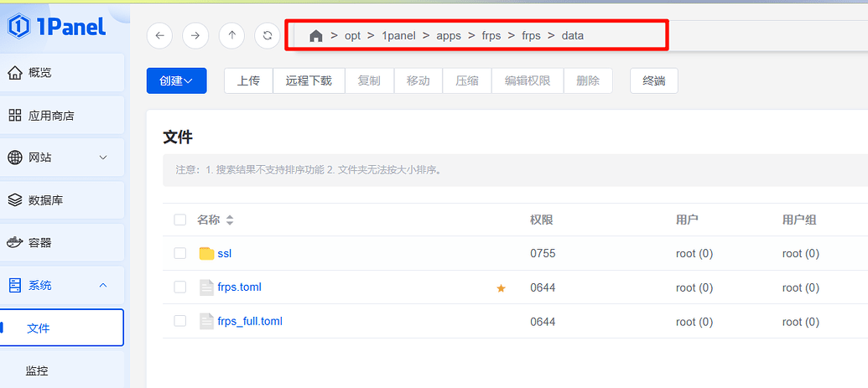Navigate to 1panel in breadcrumb
This screenshot has height=388, width=868.
(x=397, y=36)
